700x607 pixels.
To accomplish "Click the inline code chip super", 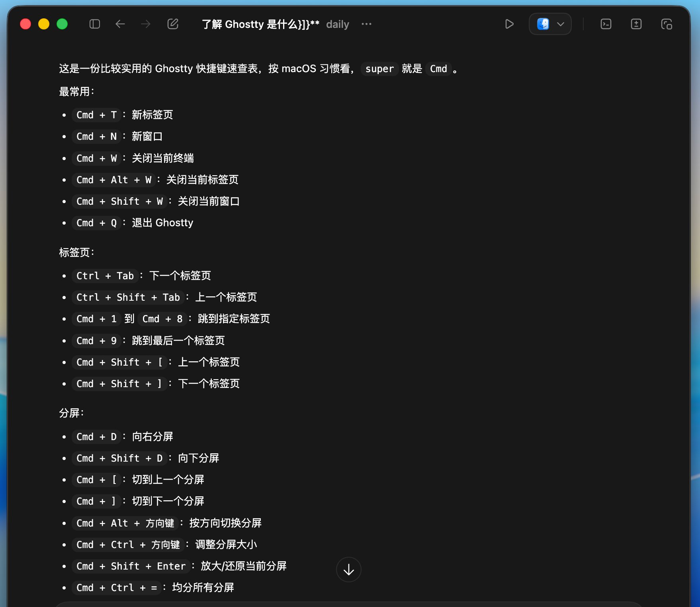I will click(x=379, y=69).
